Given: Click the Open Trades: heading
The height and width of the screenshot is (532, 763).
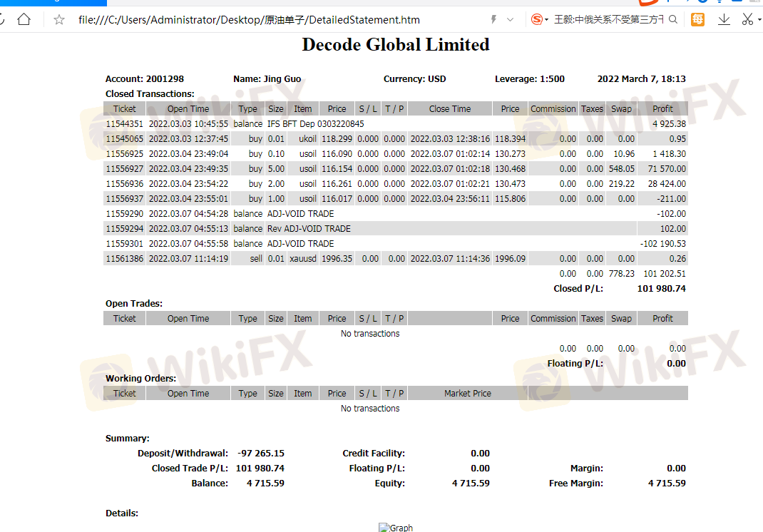Looking at the screenshot, I should point(134,304).
